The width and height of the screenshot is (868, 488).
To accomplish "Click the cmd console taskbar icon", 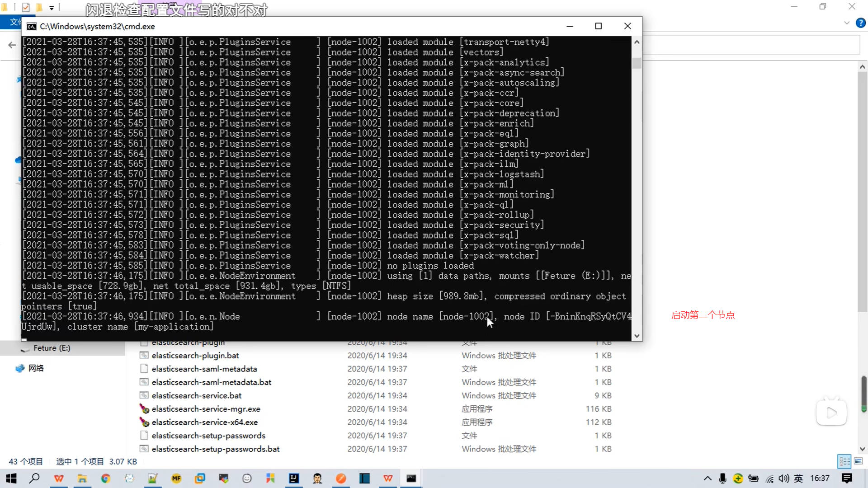I will coord(411,478).
